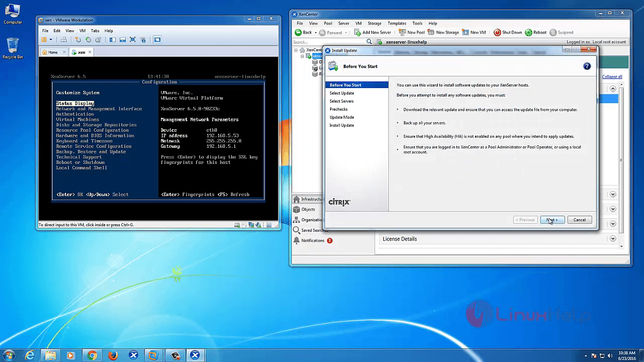Close the xen tab in VMware
This screenshot has width=644, height=362.
click(x=89, y=52)
